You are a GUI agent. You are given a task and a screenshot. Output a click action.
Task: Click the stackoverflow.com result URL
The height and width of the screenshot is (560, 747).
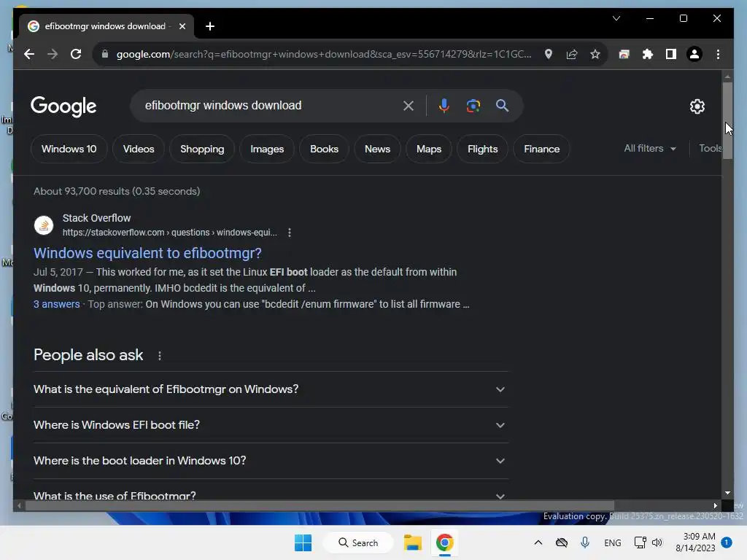(169, 233)
